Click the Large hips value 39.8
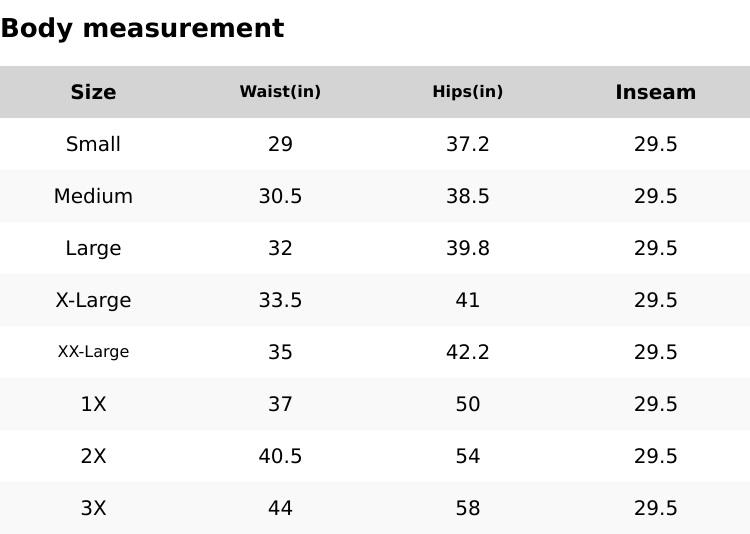 tap(467, 248)
